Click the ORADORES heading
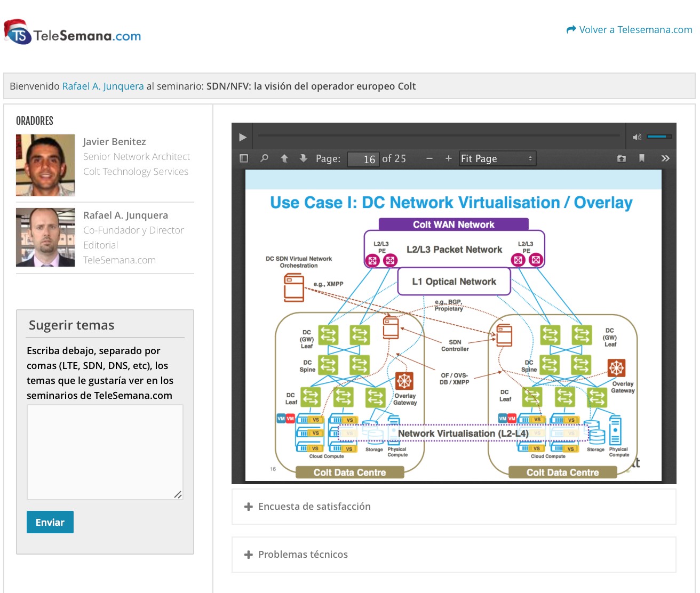The image size is (700, 593). click(35, 121)
